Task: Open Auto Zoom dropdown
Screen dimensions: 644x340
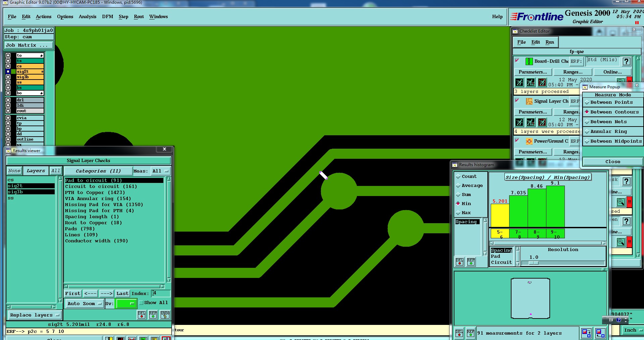Action: (x=84, y=303)
